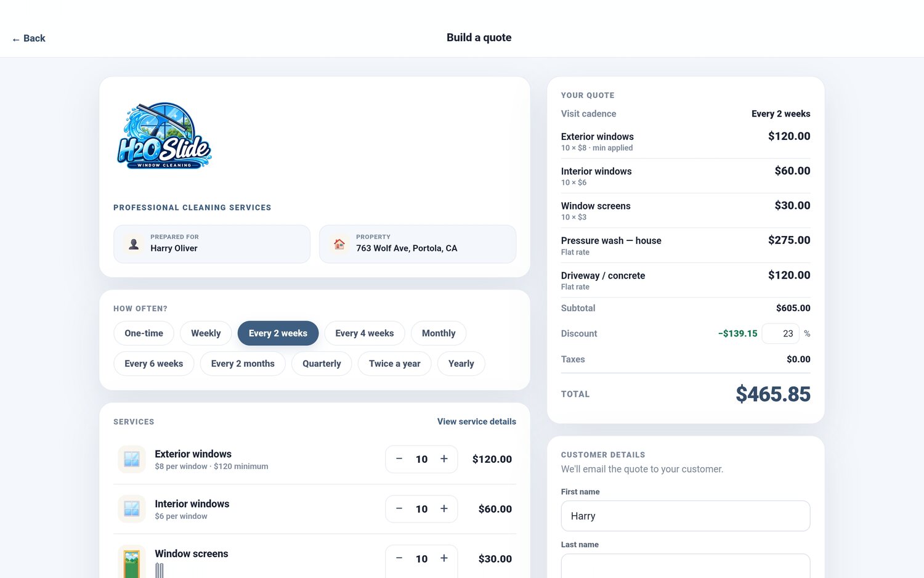
Task: Click the $0.00 taxes value
Action: point(798,359)
